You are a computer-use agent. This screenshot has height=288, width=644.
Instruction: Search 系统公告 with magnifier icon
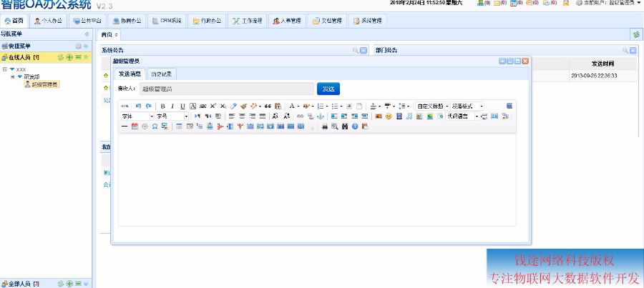(356, 51)
